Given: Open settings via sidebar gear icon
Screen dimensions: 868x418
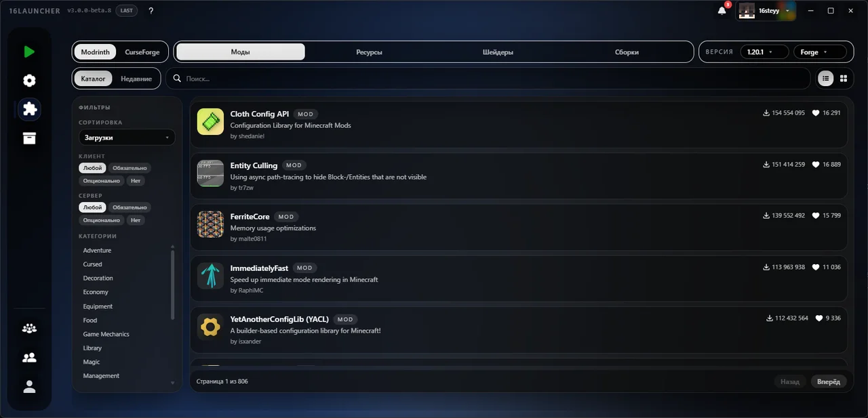Looking at the screenshot, I should pyautogui.click(x=29, y=81).
